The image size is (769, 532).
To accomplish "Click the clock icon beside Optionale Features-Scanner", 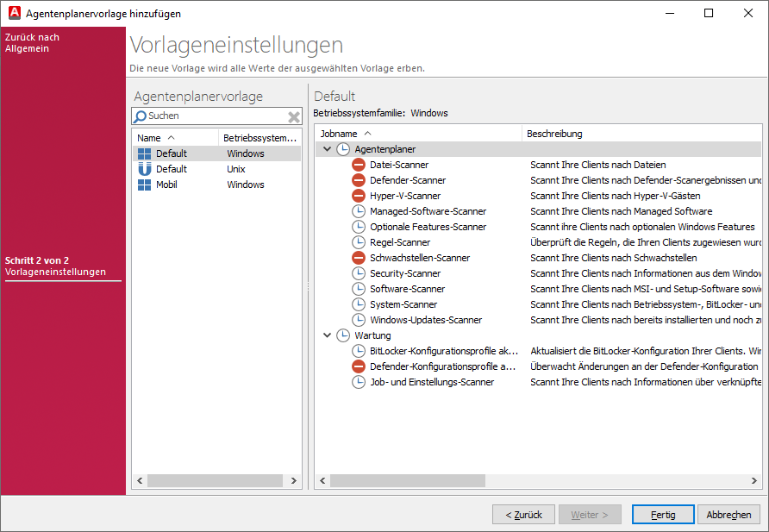I will [x=359, y=227].
